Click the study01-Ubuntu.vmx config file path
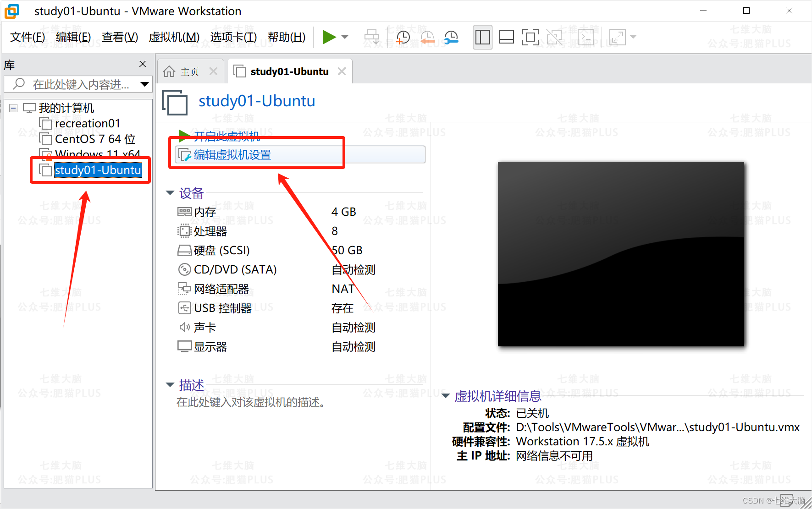The height and width of the screenshot is (509, 812). click(x=657, y=427)
